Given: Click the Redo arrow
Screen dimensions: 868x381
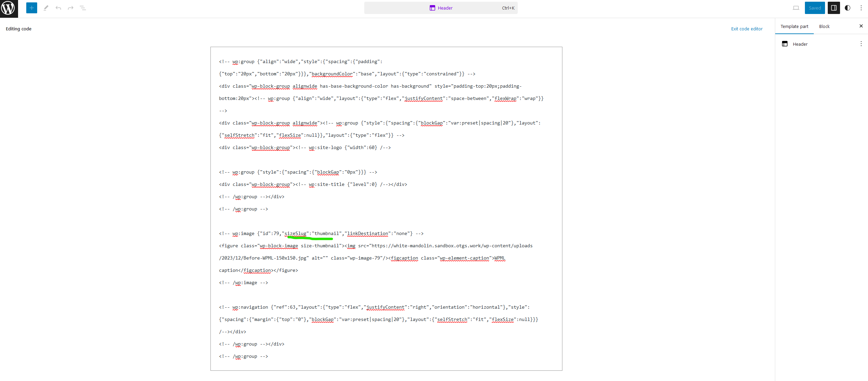Looking at the screenshot, I should (71, 8).
